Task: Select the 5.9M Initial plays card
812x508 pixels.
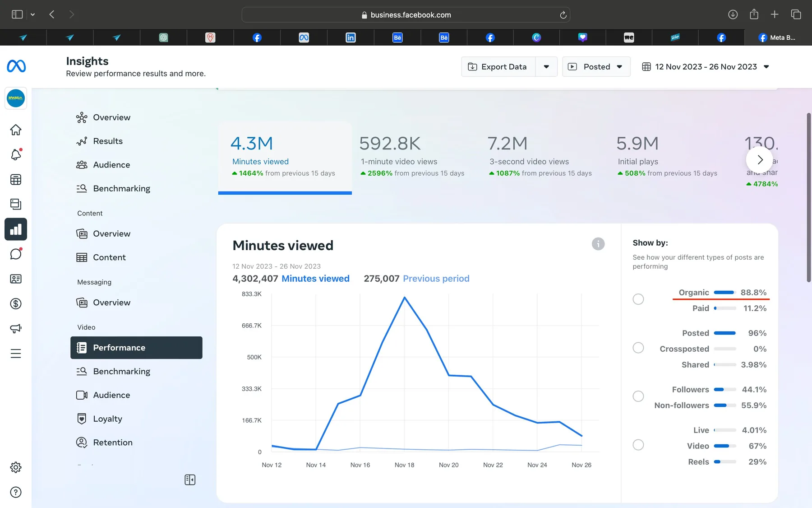Action: (668, 157)
